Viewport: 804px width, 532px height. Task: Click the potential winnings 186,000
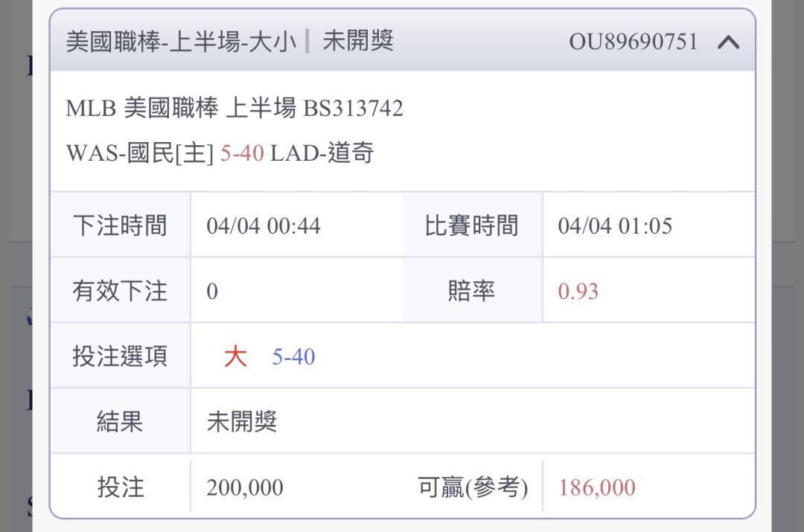597,488
